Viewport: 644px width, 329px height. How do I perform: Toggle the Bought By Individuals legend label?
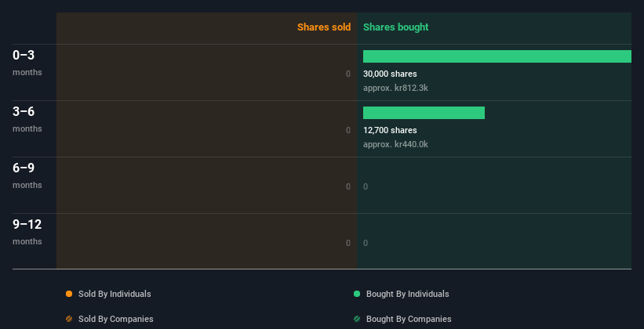click(x=407, y=294)
